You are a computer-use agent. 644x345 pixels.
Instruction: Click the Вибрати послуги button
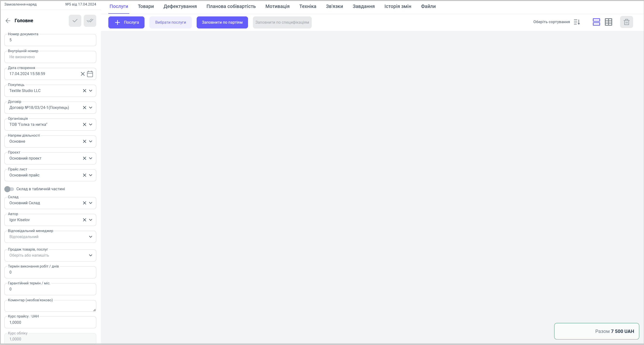[x=170, y=22]
